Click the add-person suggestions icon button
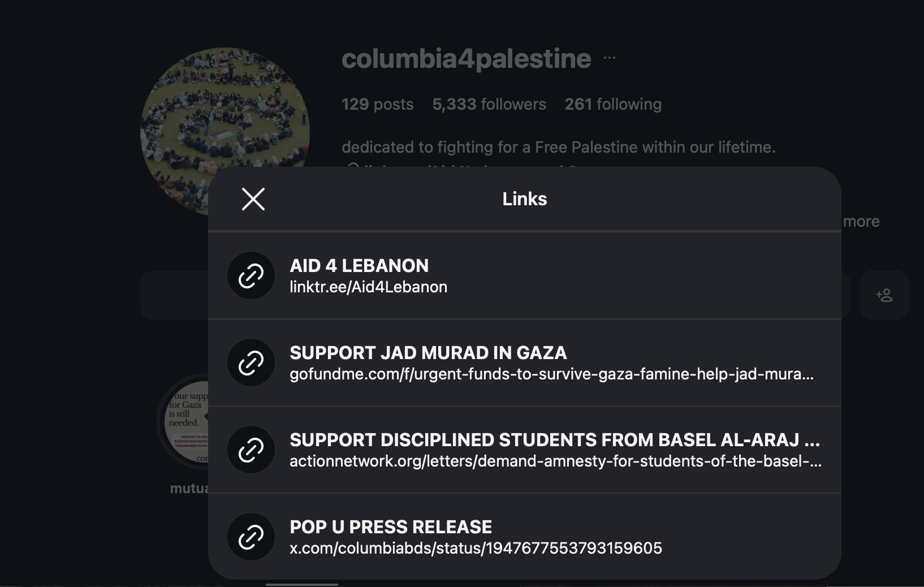The height and width of the screenshot is (587, 924). pyautogui.click(x=884, y=295)
